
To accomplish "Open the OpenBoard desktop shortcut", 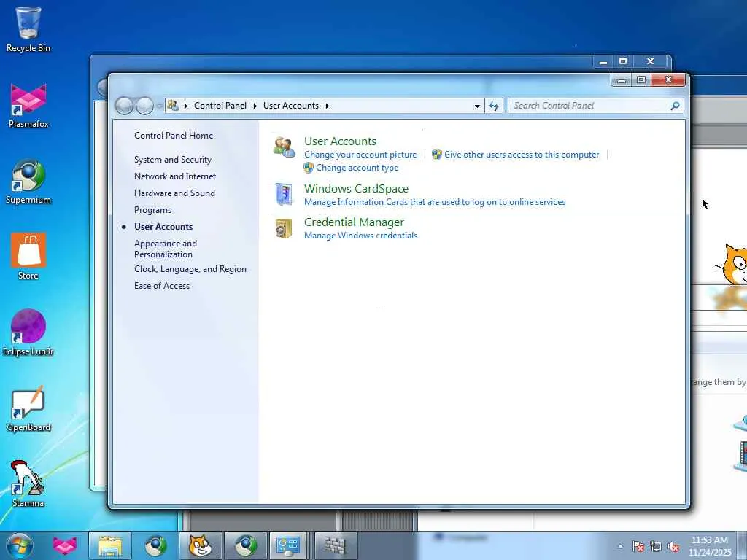I will (x=28, y=408).
